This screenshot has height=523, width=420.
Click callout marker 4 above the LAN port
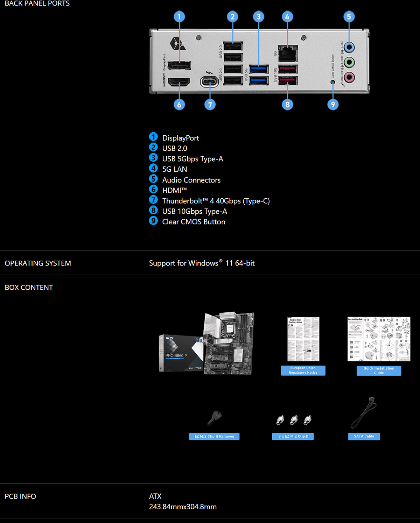pyautogui.click(x=287, y=16)
